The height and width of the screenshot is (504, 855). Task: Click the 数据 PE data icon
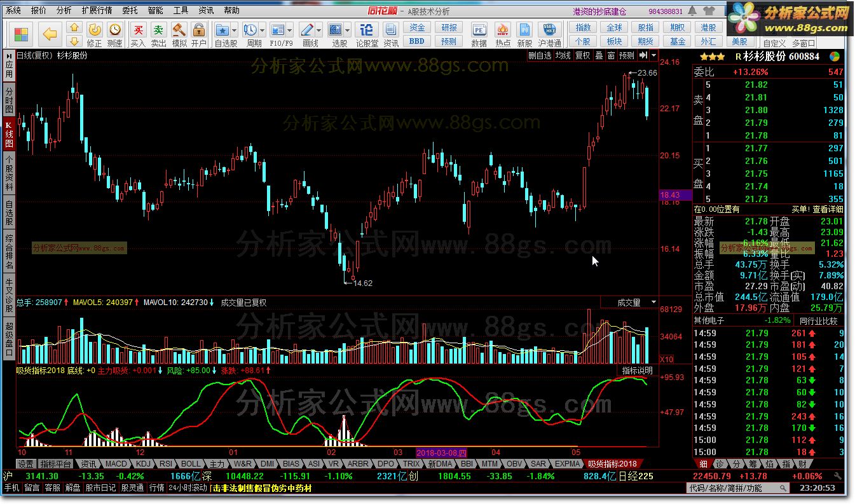pyautogui.click(x=479, y=30)
